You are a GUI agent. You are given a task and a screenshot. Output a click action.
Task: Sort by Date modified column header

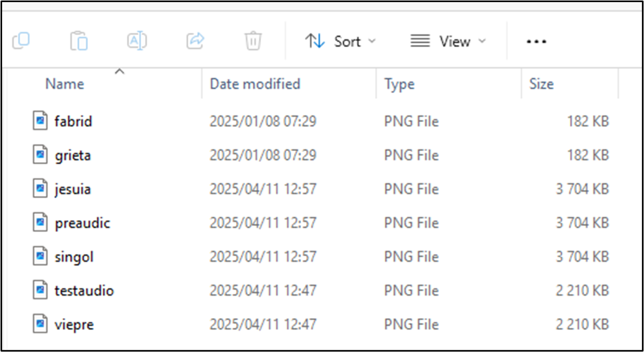click(x=255, y=84)
